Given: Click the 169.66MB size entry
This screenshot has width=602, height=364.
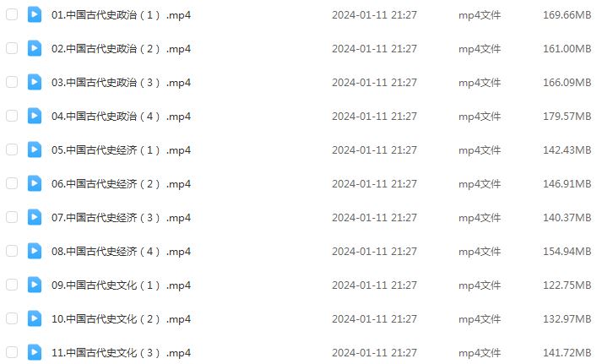Looking at the screenshot, I should click(x=567, y=15).
